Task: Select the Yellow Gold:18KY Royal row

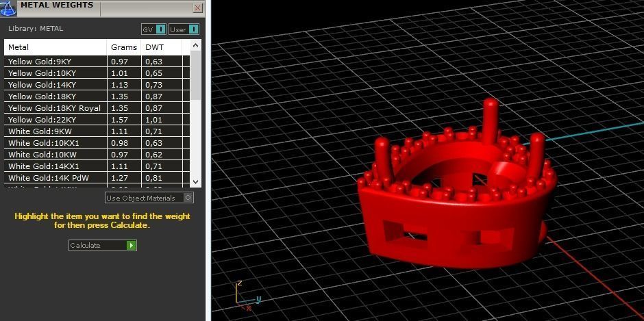Action: [x=97, y=108]
